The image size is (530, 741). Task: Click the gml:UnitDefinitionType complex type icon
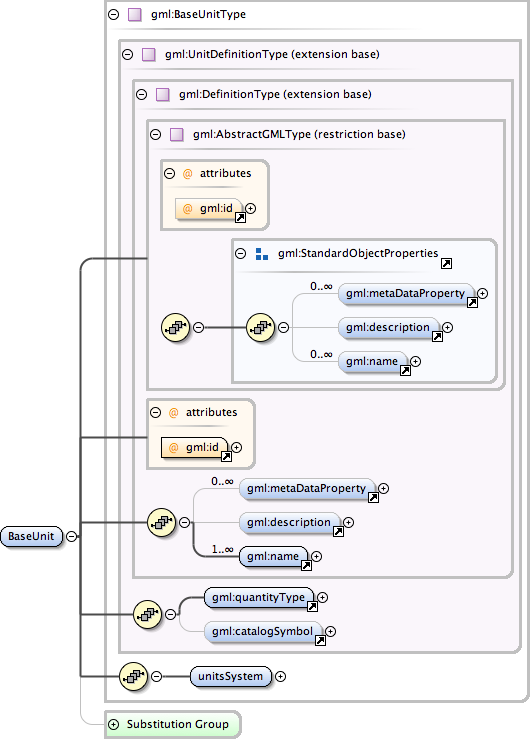pyautogui.click(x=149, y=55)
